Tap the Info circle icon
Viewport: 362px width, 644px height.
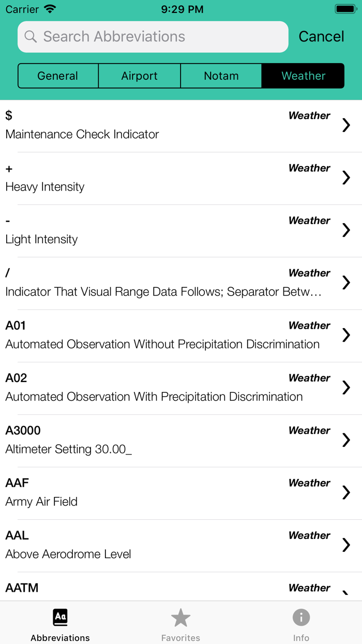(301, 617)
